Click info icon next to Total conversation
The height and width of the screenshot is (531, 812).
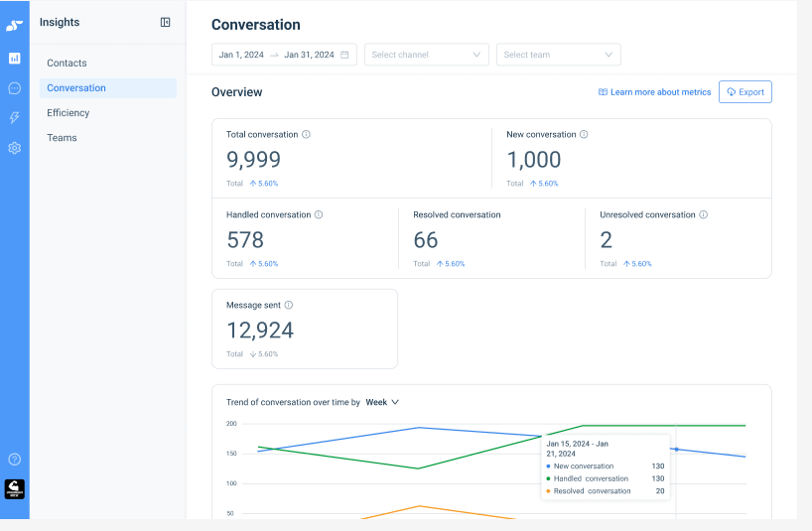pos(306,134)
